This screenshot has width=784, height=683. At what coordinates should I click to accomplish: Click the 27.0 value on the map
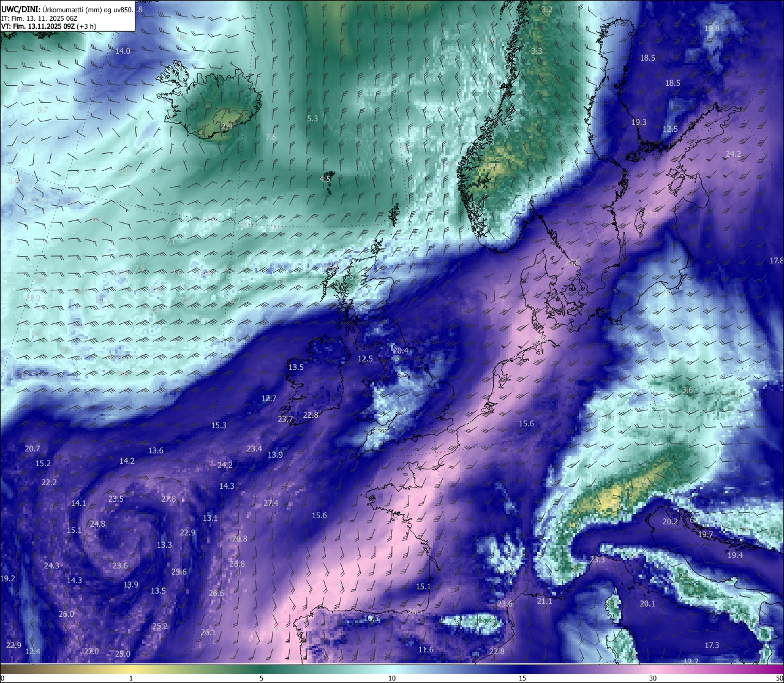point(91,652)
